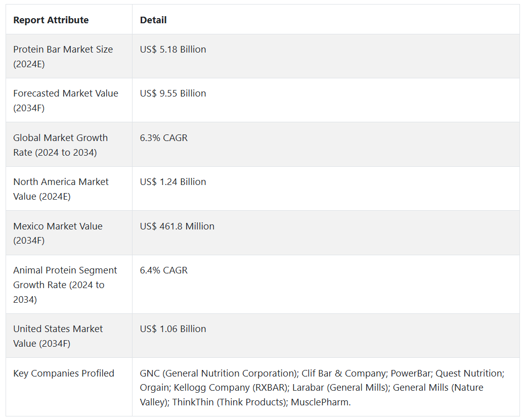Screen dimensions: 523x420
Task: Select the "Mexico Market Value (2034F)" cell
Action: pyautogui.click(x=58, y=233)
